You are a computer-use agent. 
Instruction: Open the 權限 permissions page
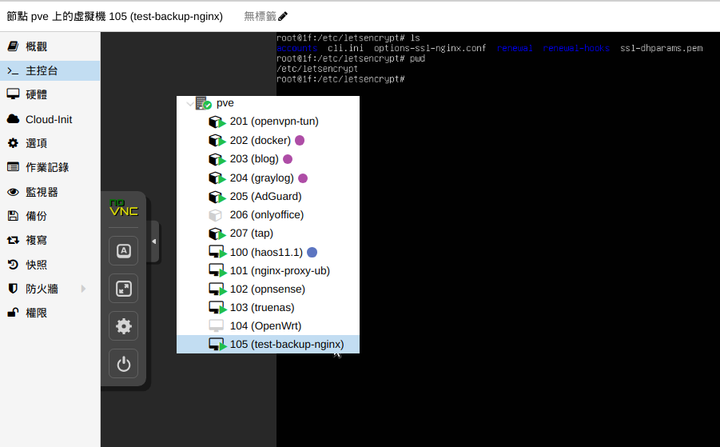(x=50, y=313)
